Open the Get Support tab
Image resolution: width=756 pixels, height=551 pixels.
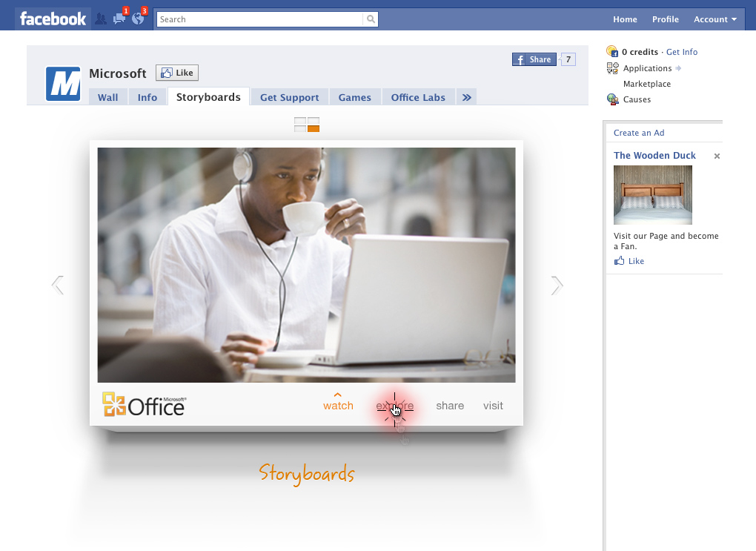pyautogui.click(x=290, y=97)
